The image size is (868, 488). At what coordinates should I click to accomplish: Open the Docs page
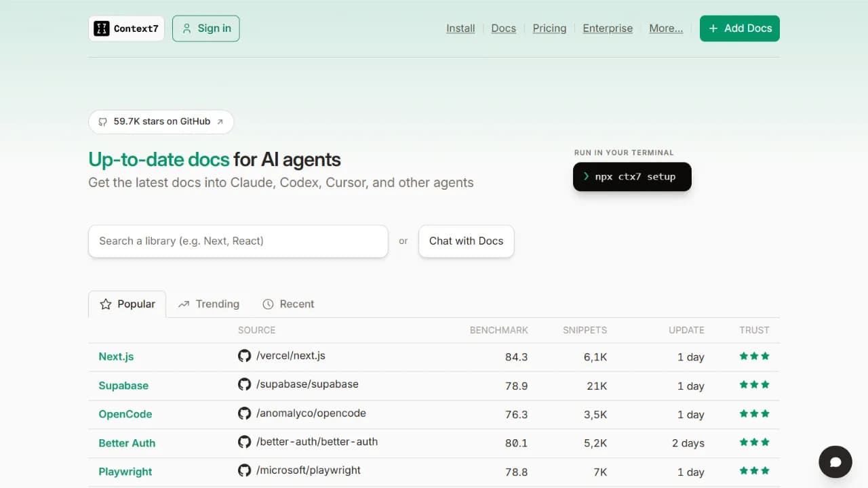pyautogui.click(x=503, y=28)
